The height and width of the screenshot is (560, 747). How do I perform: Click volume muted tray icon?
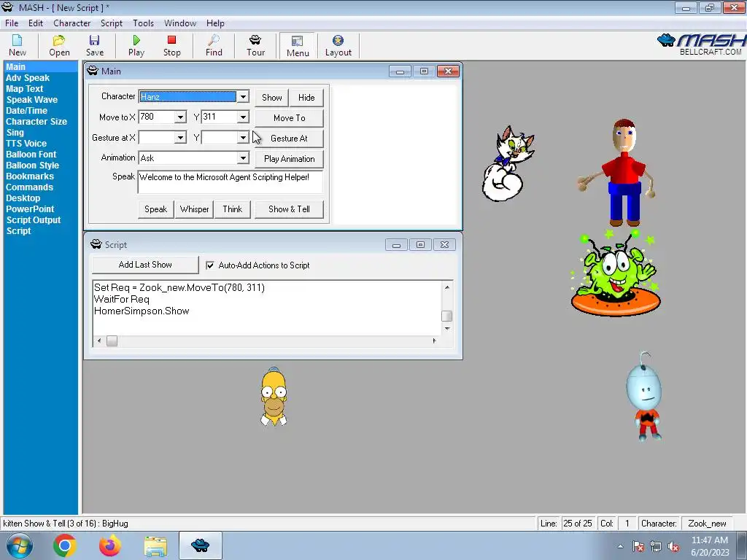click(673, 547)
